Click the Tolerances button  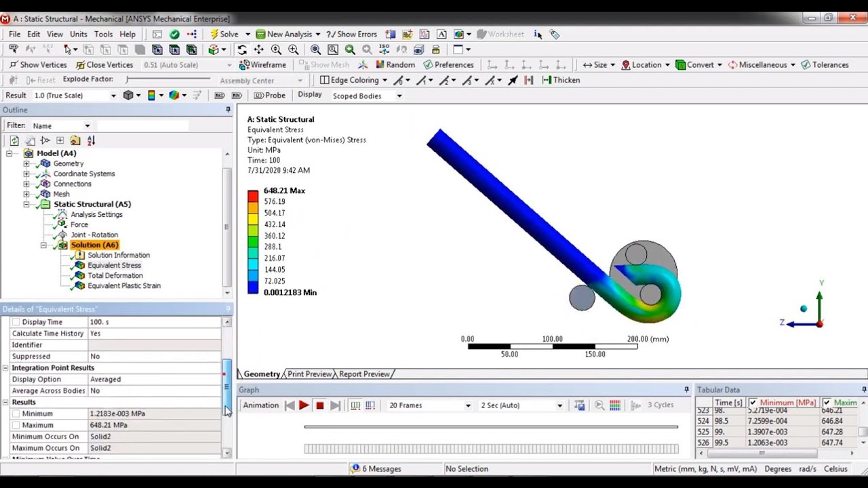click(825, 64)
